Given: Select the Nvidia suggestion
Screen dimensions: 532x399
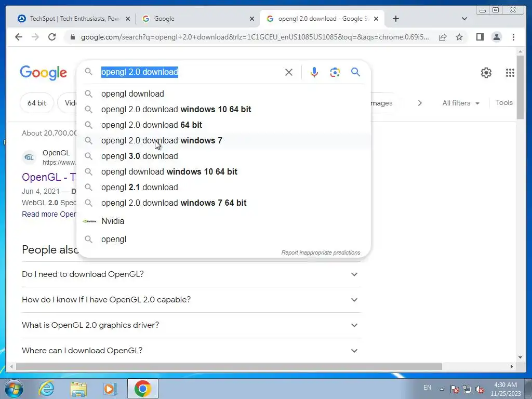Looking at the screenshot, I should (224, 221).
